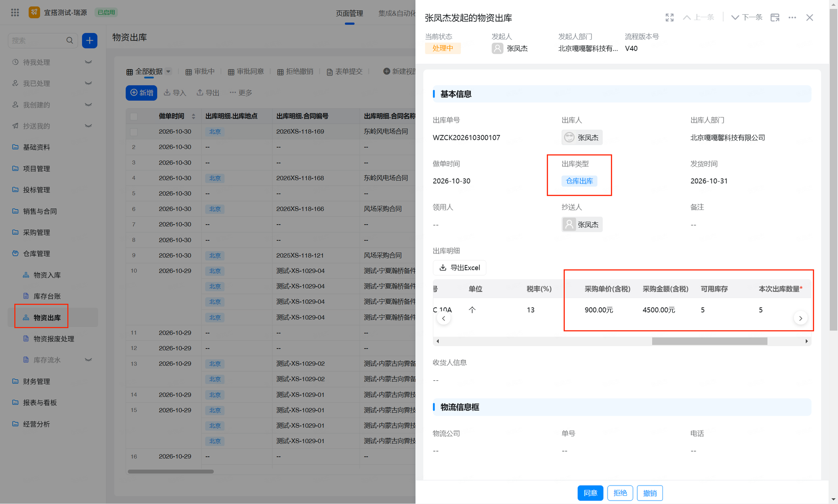The width and height of the screenshot is (838, 504).
Task: Close the 物资出库 detail panel
Action: coord(810,18)
